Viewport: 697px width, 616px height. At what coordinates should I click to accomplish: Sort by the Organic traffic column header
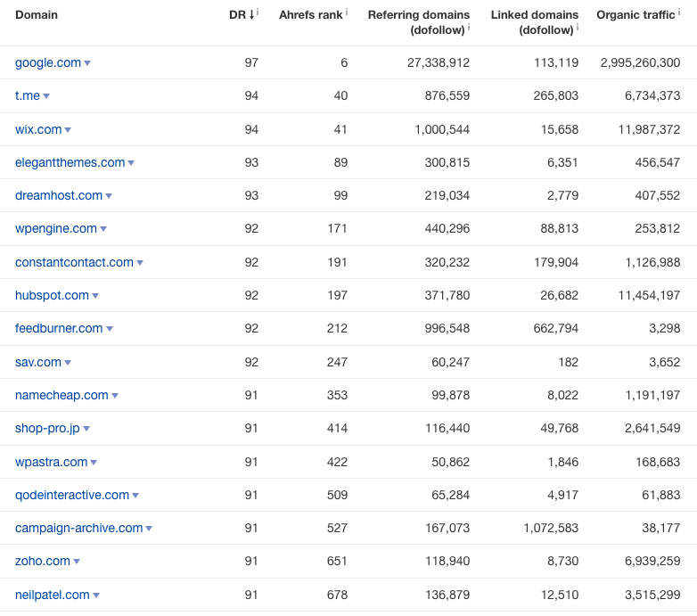tap(635, 14)
